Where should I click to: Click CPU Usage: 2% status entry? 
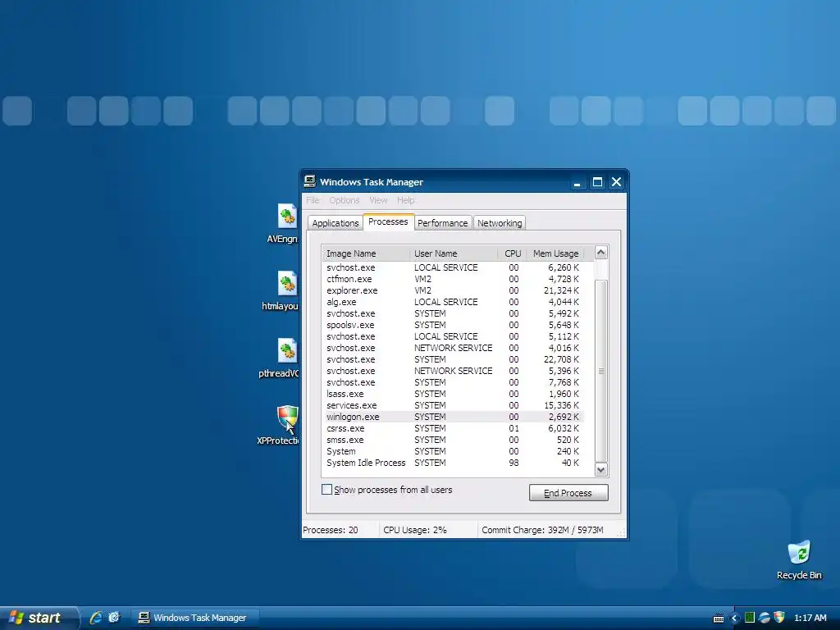tap(414, 531)
